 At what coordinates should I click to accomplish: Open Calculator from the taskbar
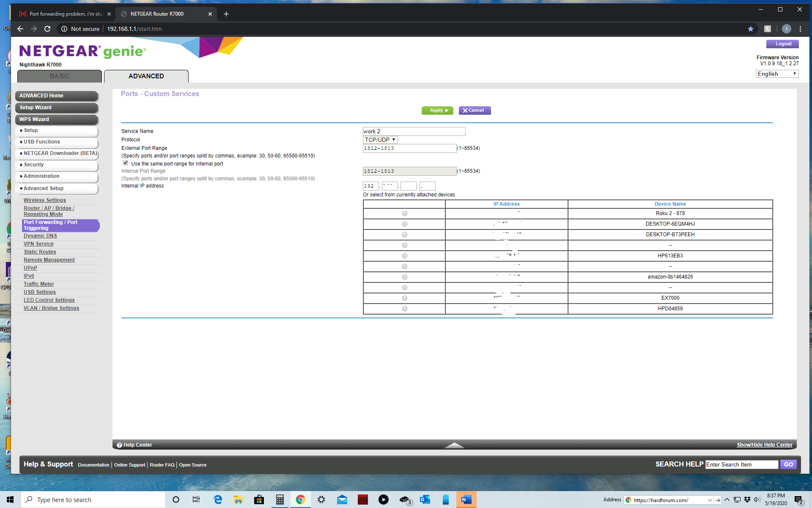(280, 500)
